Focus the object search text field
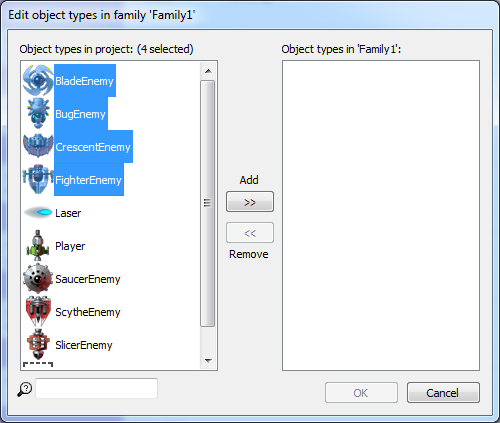 (96, 388)
